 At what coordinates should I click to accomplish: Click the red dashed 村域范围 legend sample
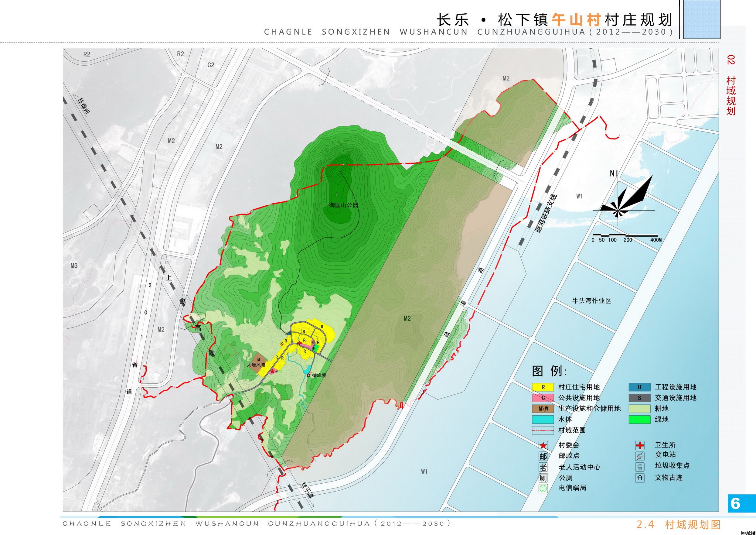coord(543,430)
